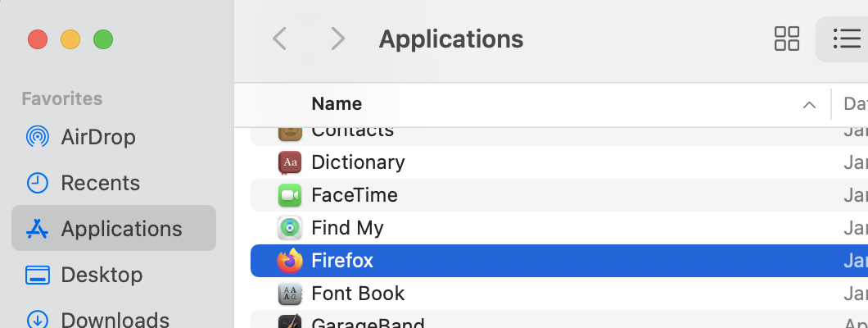Image resolution: width=868 pixels, height=328 pixels.
Task: Click the AirDrop sidebar icon
Action: pos(38,137)
